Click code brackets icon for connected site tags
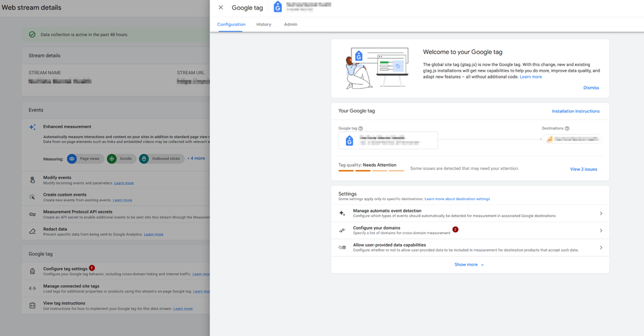 coord(32,288)
